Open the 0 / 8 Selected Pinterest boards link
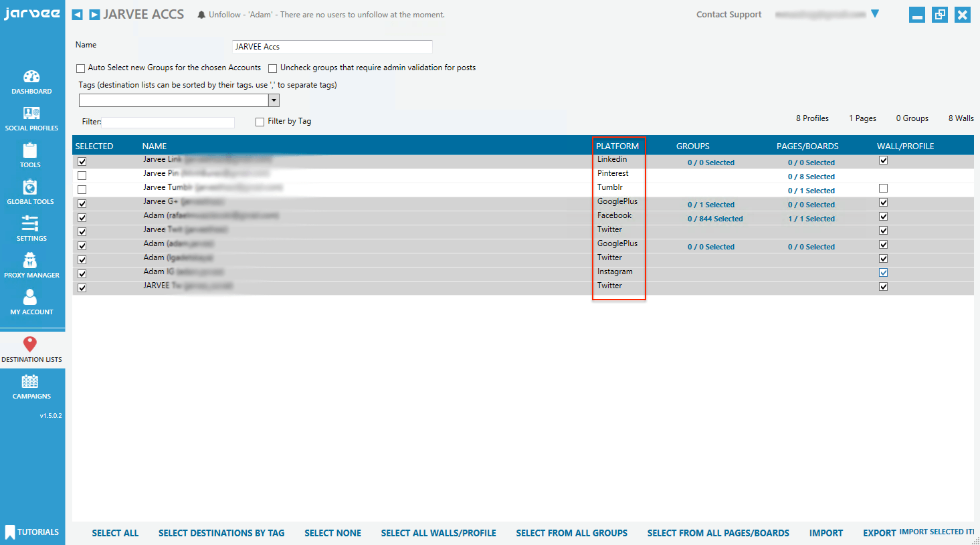980x545 pixels. coord(811,177)
